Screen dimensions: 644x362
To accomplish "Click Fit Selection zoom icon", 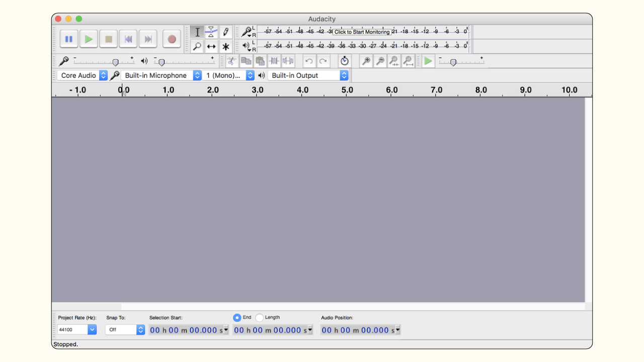I will pyautogui.click(x=394, y=61).
